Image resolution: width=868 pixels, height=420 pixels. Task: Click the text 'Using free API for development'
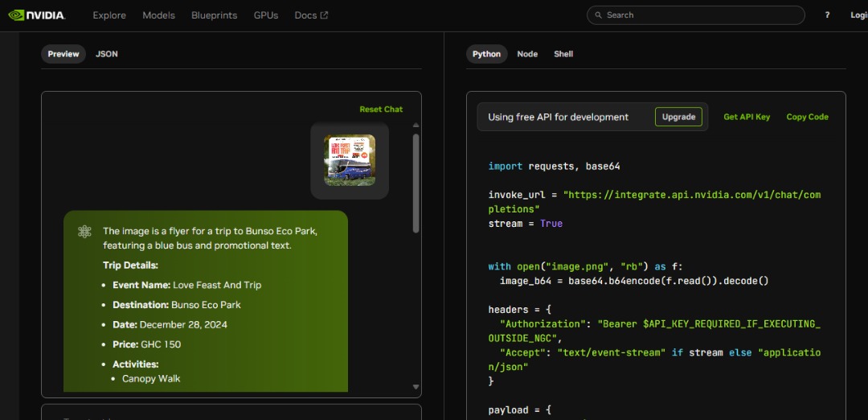tap(558, 117)
